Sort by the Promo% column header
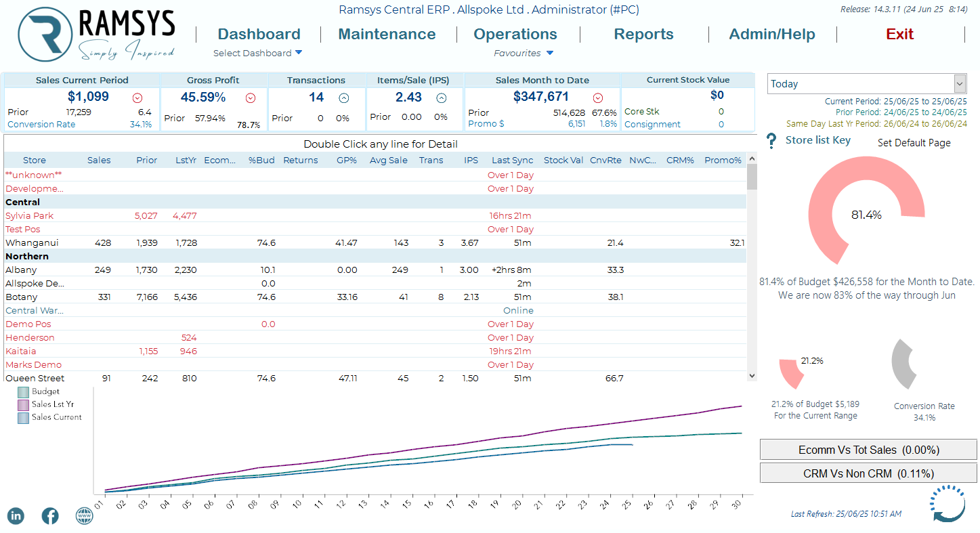Viewport: 980px width, 533px height. (723, 161)
